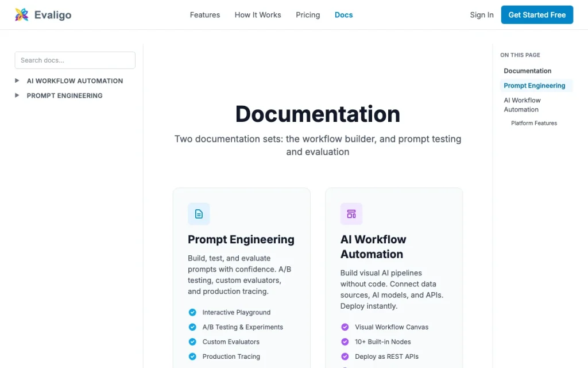The image size is (588, 368).
Task: Click the Prompt Engineering document icon
Action: tap(199, 214)
